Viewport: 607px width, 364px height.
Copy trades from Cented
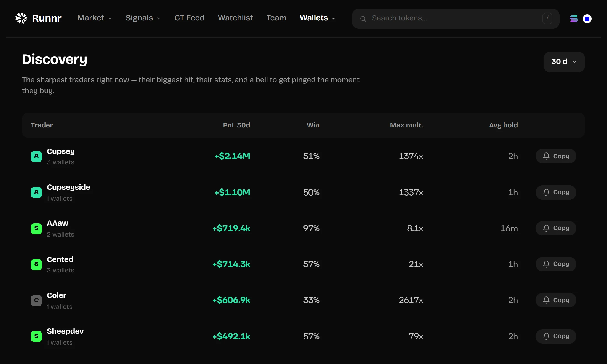556,264
